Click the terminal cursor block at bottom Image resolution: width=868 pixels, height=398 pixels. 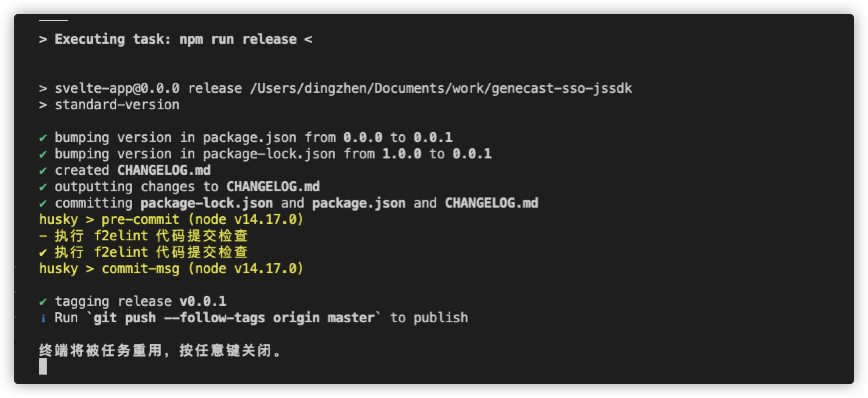[43, 366]
